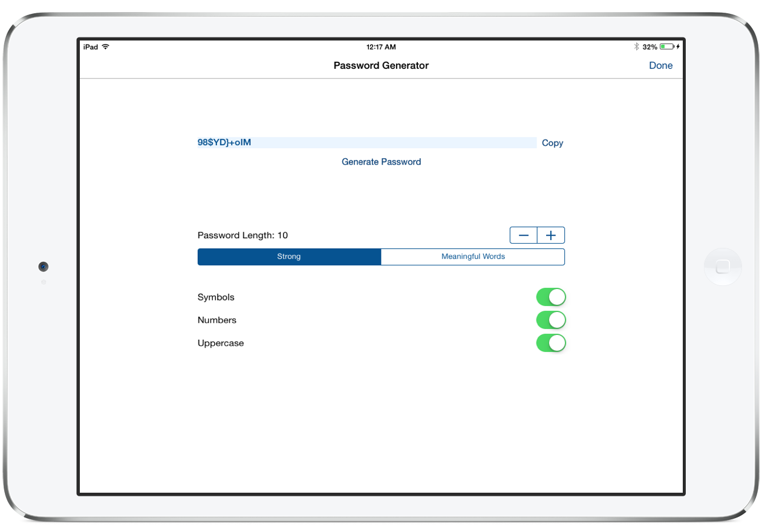This screenshot has height=532, width=762.
Task: Switch to Meaningful Words mode
Action: [473, 256]
